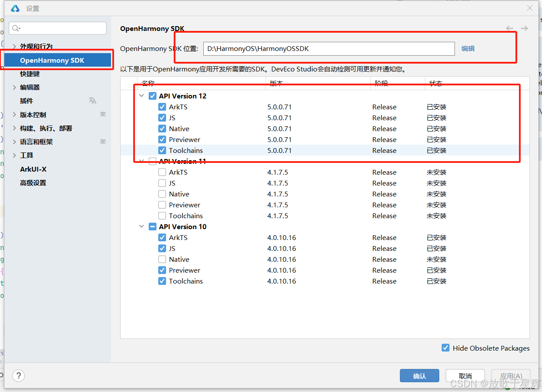Expand the 版本控制 settings section
This screenshot has height=392, width=542.
coord(14,115)
